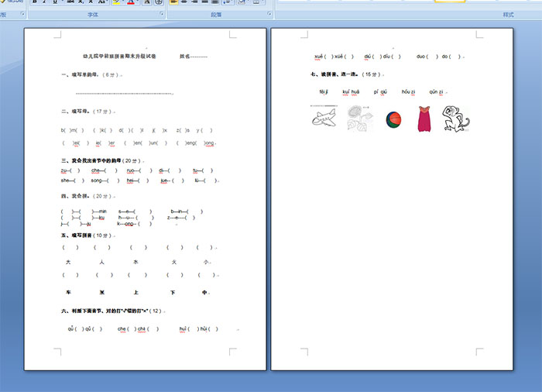The image size is (542, 392).
Task: Select the monkey picture
Action: (455, 119)
